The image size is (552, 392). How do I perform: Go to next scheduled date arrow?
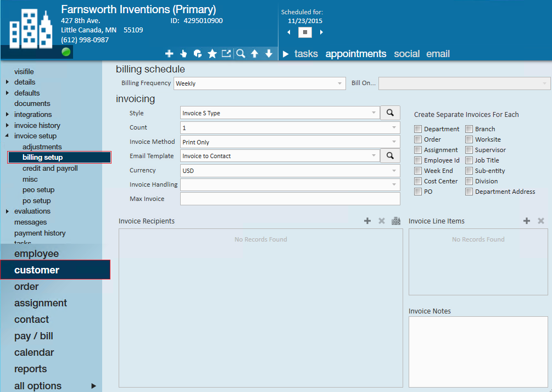tap(321, 32)
